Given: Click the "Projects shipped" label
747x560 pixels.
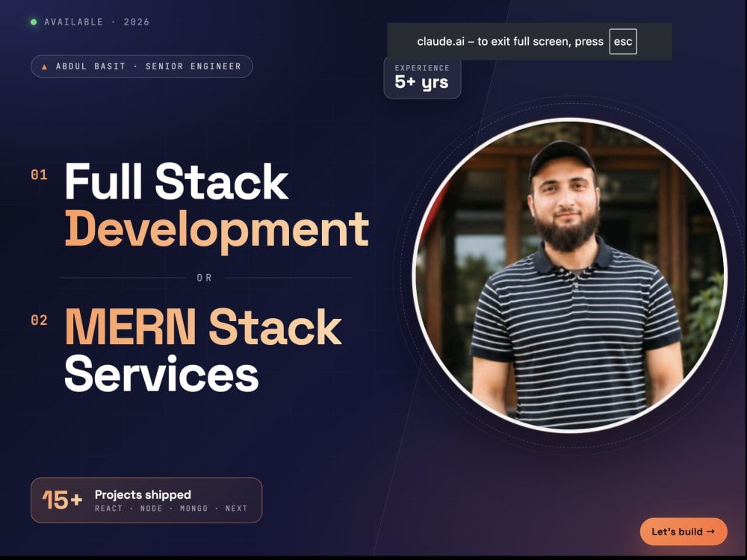Looking at the screenshot, I should [143, 494].
